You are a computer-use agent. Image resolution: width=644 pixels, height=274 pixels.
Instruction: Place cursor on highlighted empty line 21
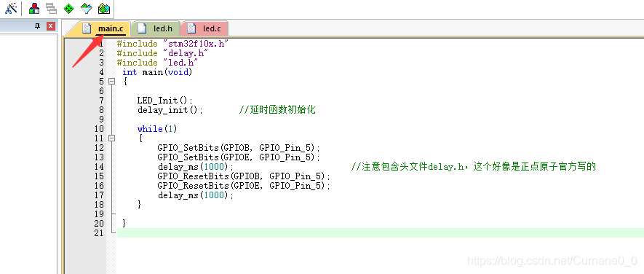coord(381,233)
